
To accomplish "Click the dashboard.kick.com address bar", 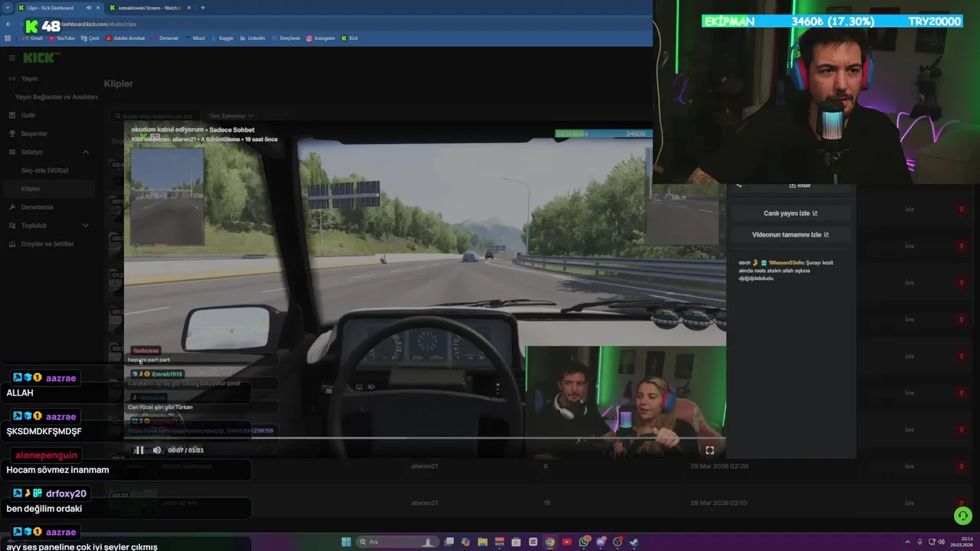I will click(337, 24).
